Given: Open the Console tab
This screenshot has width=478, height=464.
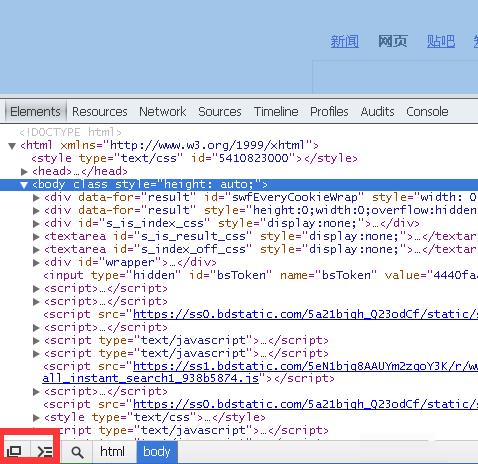Looking at the screenshot, I should pyautogui.click(x=427, y=111).
